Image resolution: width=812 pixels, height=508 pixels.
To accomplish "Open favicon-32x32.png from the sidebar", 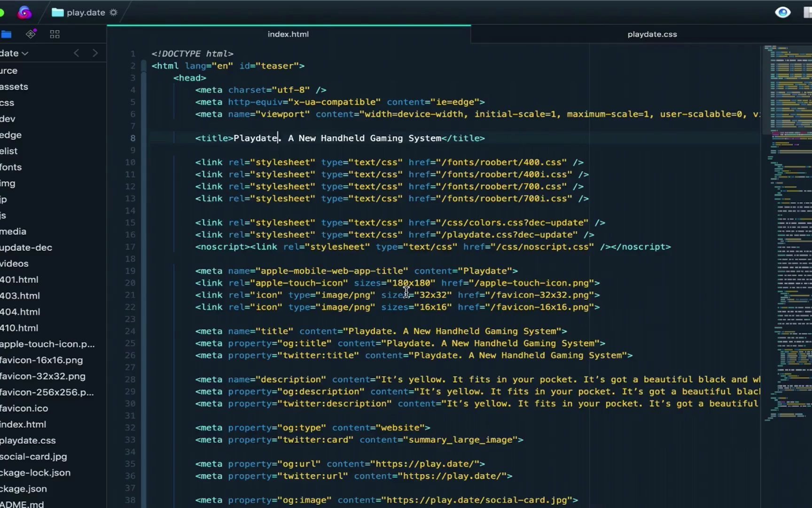I will (x=43, y=376).
